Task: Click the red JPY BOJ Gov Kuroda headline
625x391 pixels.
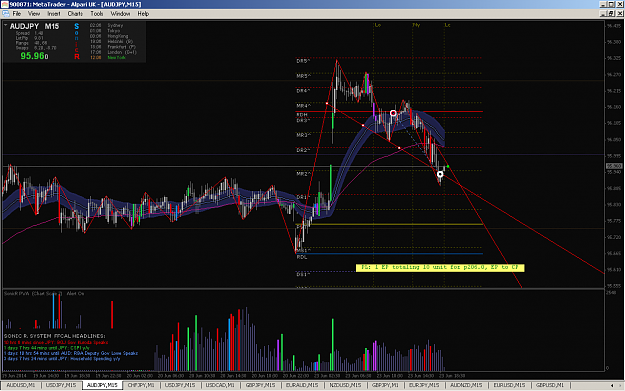Action: (x=56, y=342)
